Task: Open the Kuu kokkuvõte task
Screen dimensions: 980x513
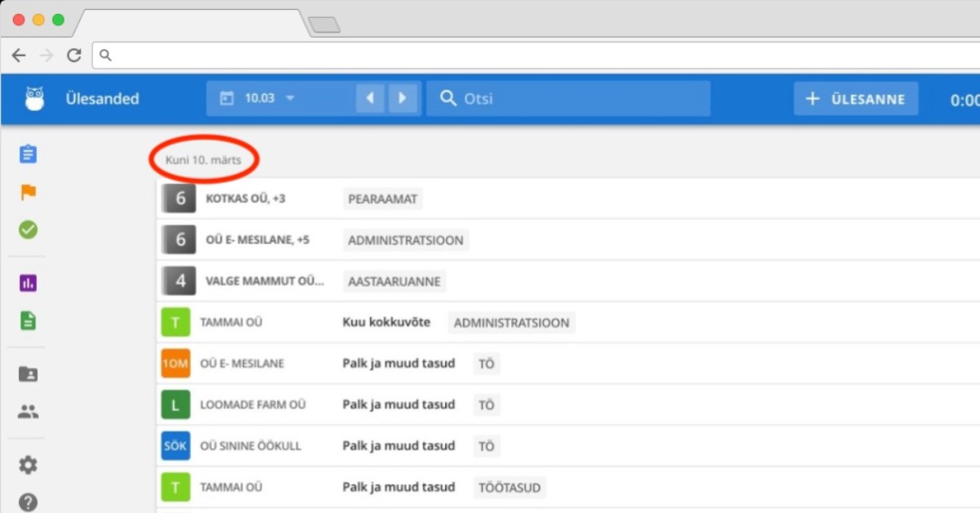Action: 386,323
